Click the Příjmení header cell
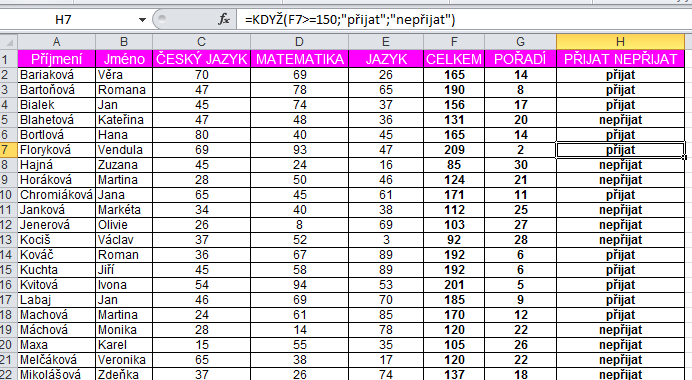This screenshot has width=692, height=380. pyautogui.click(x=56, y=59)
